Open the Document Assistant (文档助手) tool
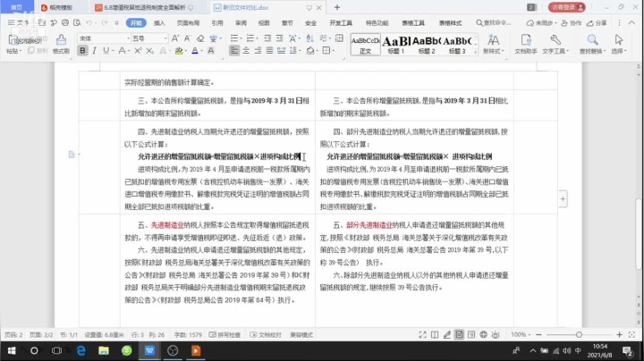644x361 pixels. (x=526, y=44)
